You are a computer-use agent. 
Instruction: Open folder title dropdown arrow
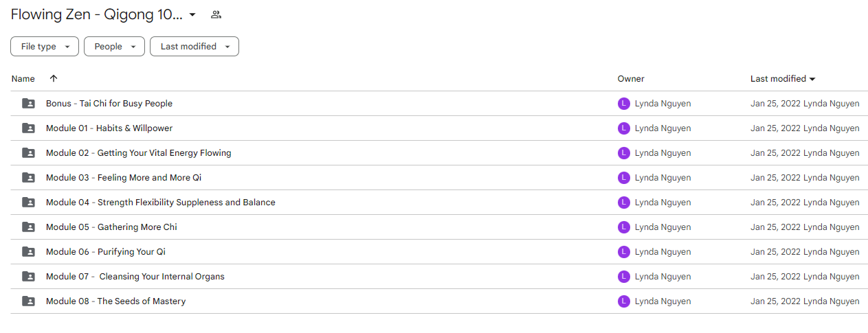[x=192, y=14]
